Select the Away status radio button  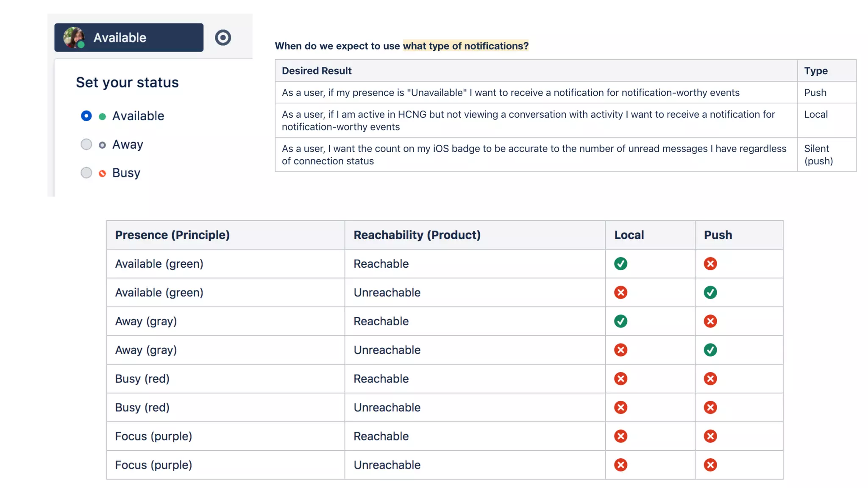[86, 144]
